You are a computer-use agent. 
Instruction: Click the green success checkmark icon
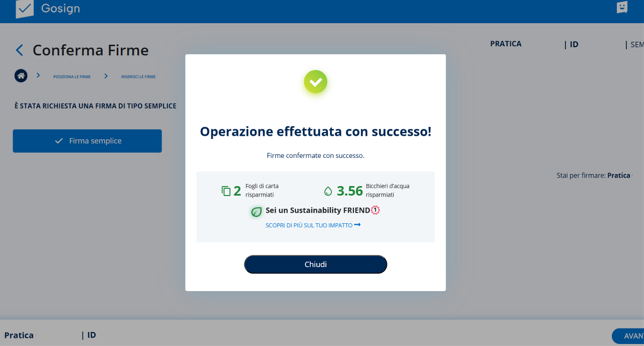tap(315, 81)
